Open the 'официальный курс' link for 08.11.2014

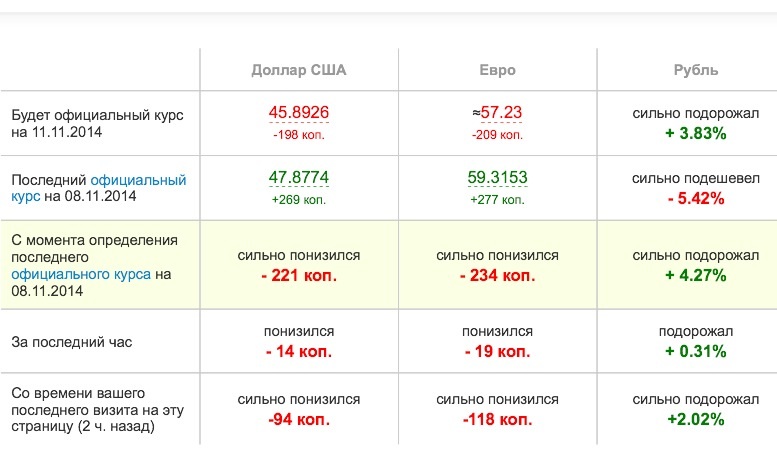(x=99, y=187)
